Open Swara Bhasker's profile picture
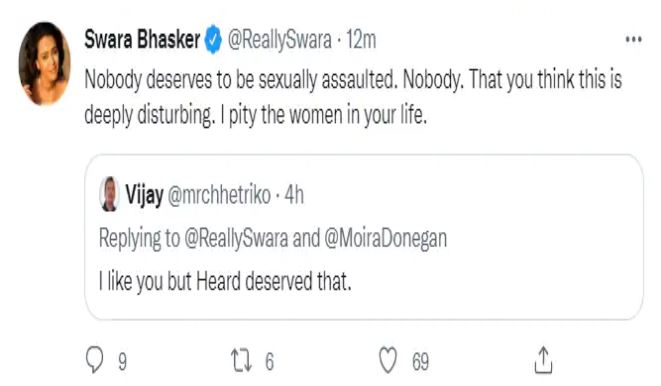 tap(45, 63)
